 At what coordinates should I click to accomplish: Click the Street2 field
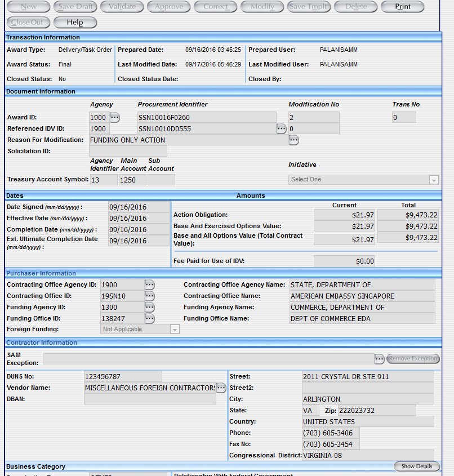(x=368, y=388)
